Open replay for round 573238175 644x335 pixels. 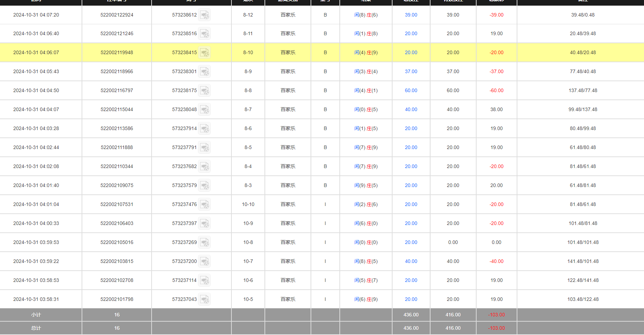205,90
